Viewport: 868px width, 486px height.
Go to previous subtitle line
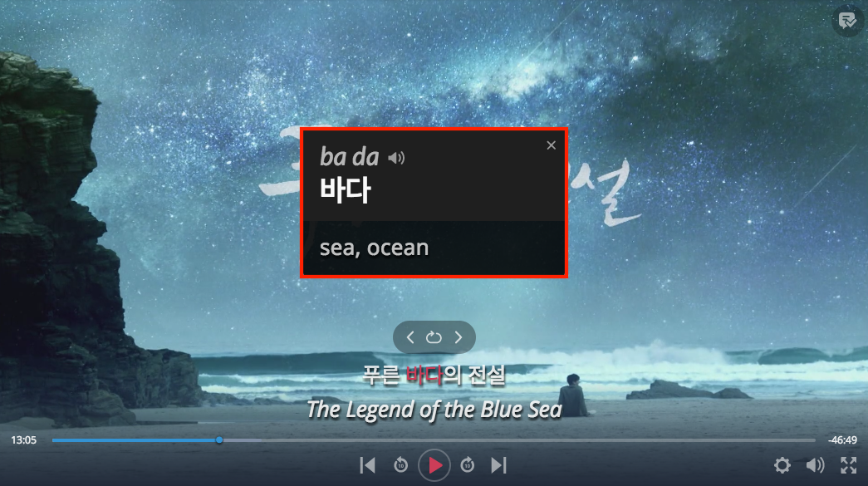pyautogui.click(x=410, y=337)
